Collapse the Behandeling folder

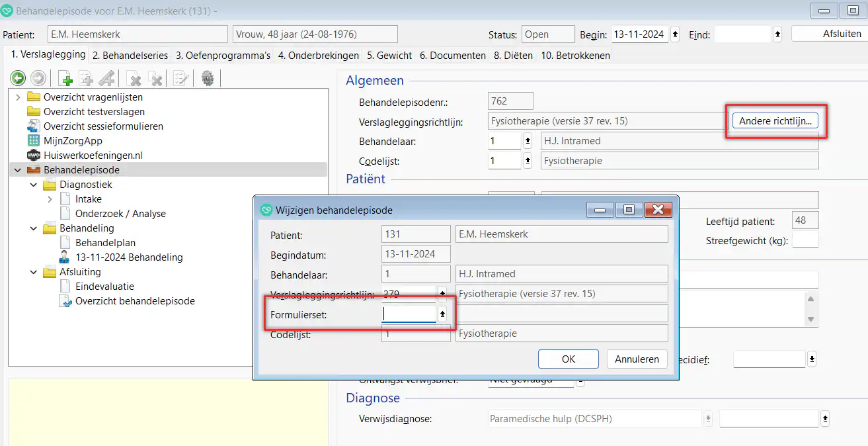(34, 228)
